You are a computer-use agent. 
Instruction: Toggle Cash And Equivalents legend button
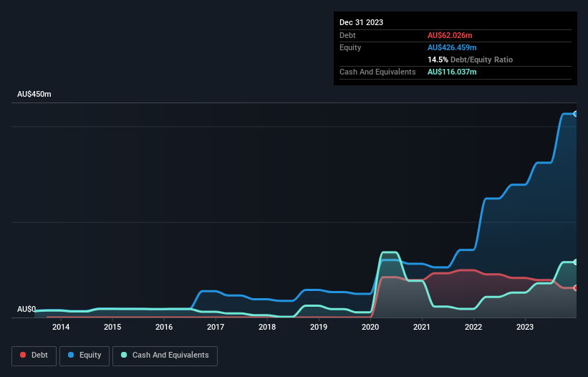[165, 355]
